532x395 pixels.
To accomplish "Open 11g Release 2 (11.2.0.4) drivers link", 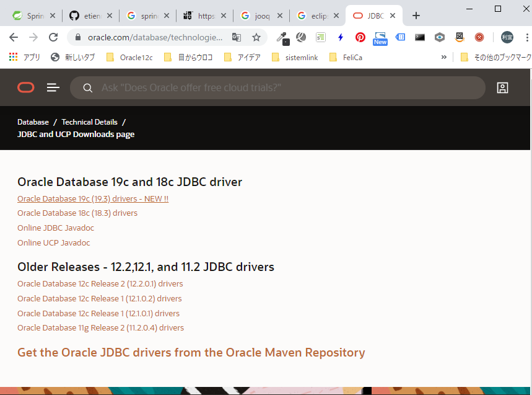I will coord(100,328).
